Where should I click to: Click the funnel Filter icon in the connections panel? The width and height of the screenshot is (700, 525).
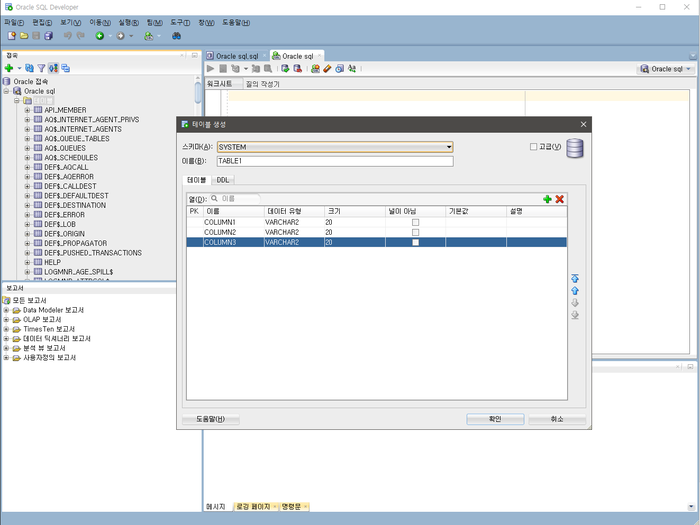coord(42,68)
